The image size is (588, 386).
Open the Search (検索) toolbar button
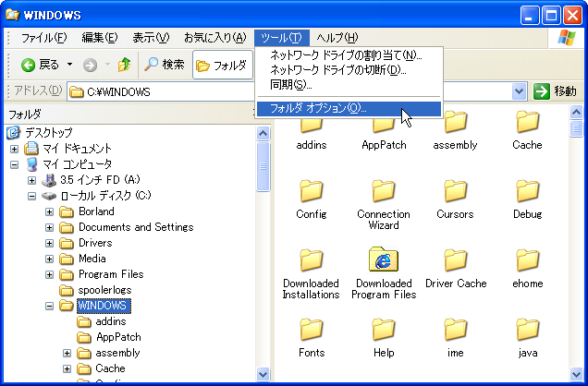coord(164,65)
